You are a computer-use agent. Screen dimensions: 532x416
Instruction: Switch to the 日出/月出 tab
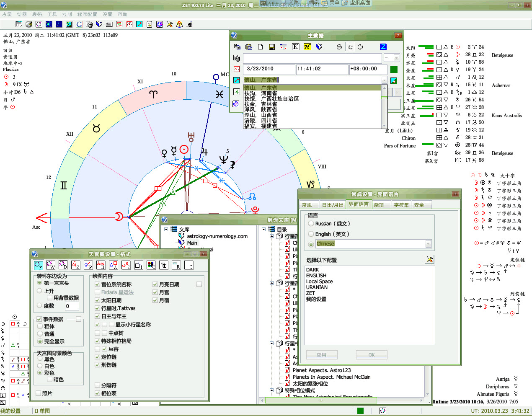(332, 205)
